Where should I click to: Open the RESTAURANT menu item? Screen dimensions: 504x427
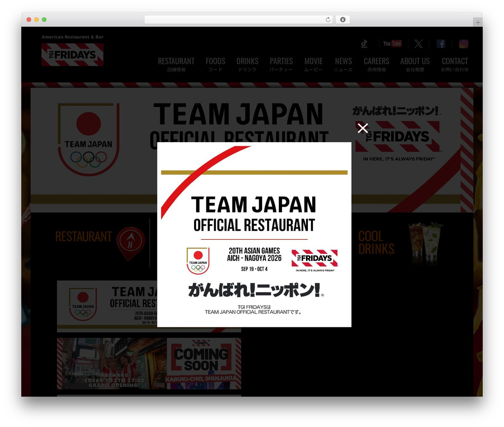176,64
